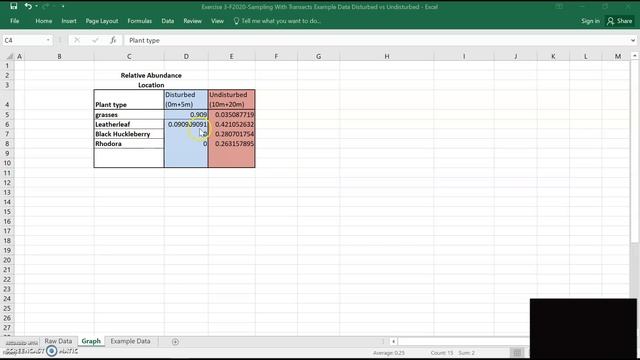The width and height of the screenshot is (640, 360).
Task: Open Customize Quick Access Toolbar dropdown
Action: click(x=63, y=7)
